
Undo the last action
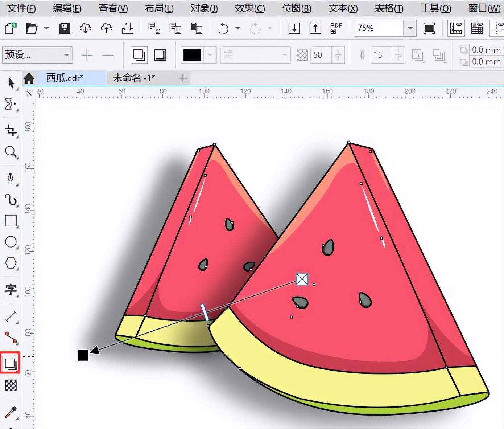[x=223, y=28]
